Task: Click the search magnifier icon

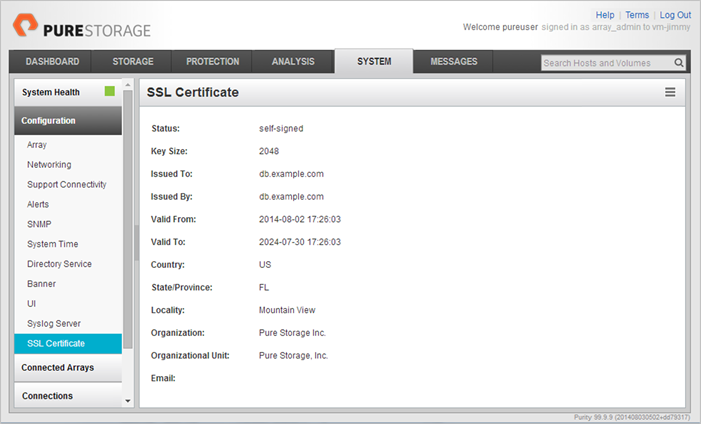Action: [679, 63]
